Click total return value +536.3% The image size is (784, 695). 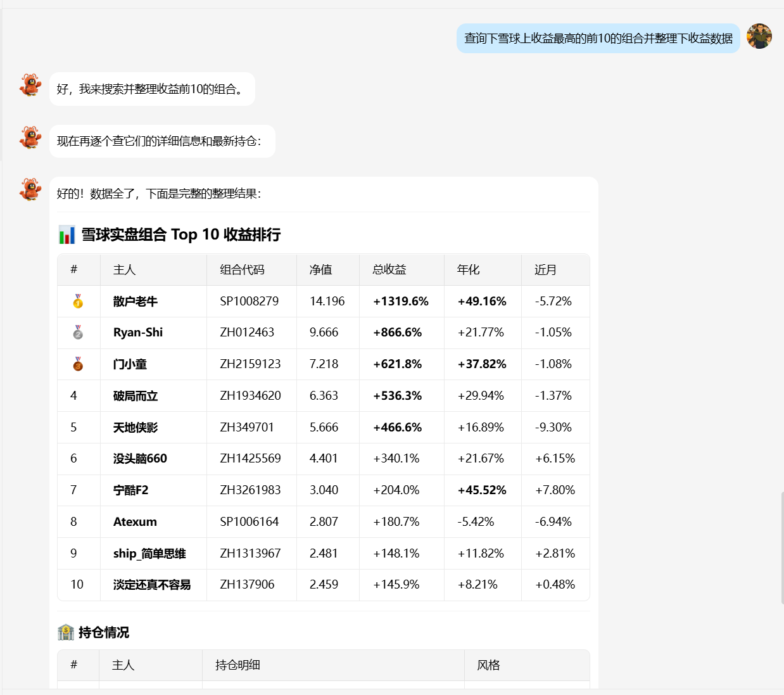click(397, 396)
